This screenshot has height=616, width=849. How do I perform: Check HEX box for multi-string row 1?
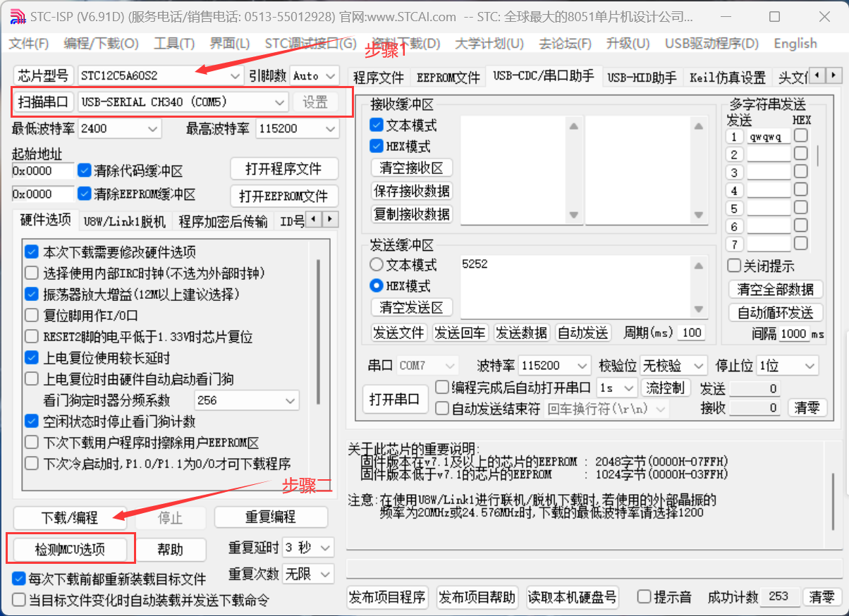[x=800, y=135]
